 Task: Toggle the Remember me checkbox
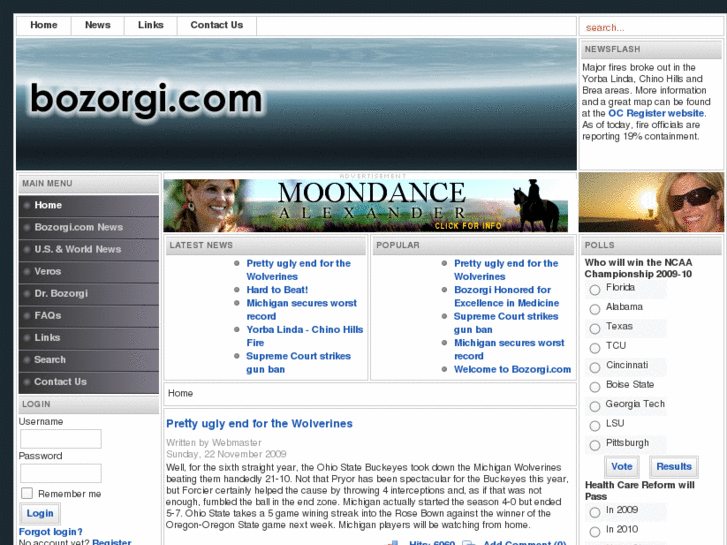pyautogui.click(x=27, y=493)
